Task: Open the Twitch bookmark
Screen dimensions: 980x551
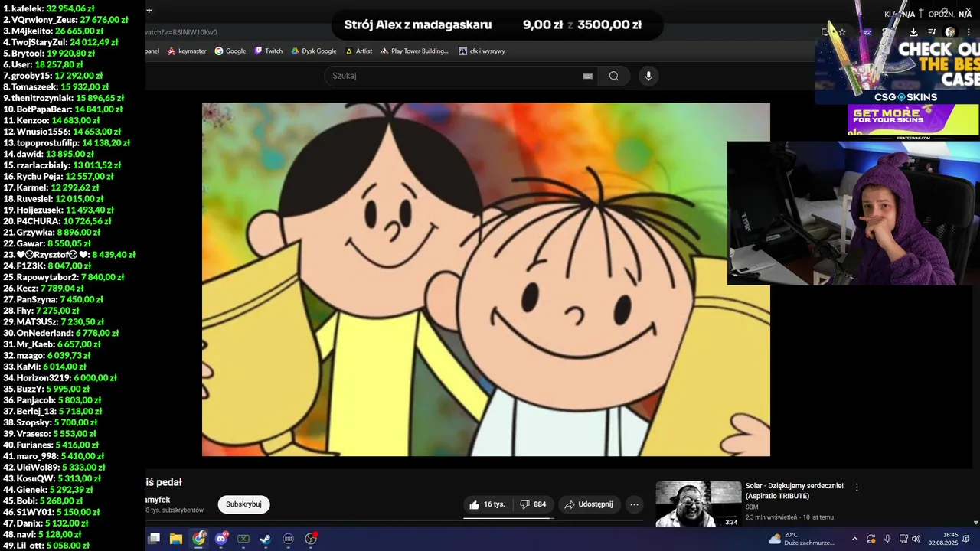Action: click(x=269, y=51)
